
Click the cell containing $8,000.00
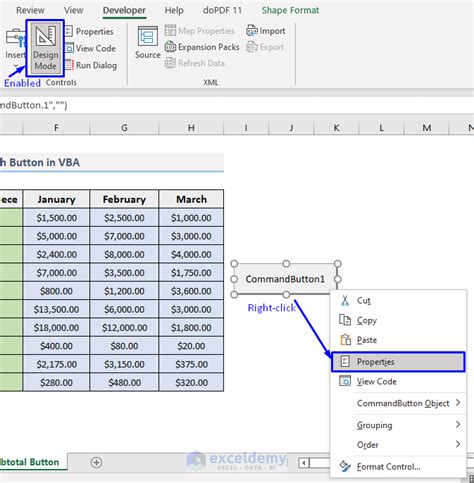click(x=124, y=254)
